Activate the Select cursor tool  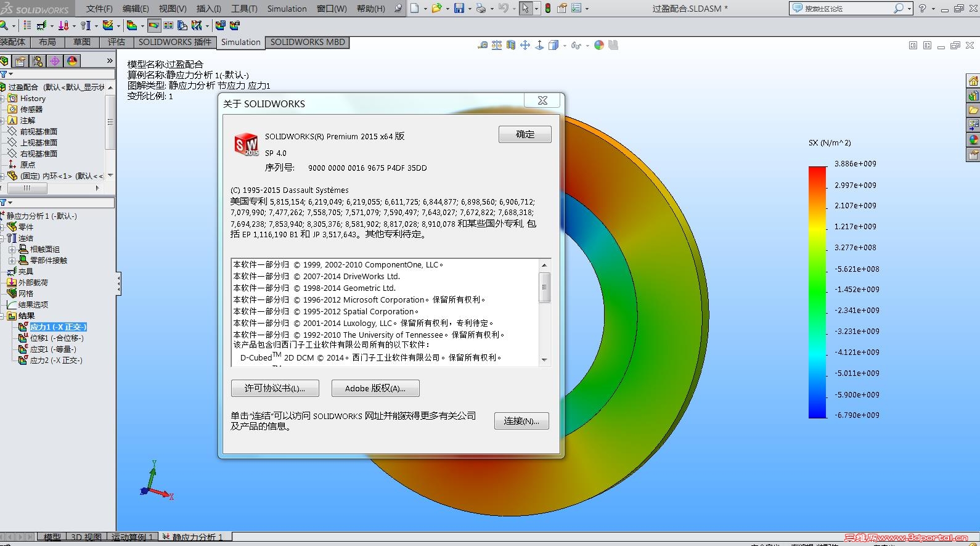[525, 9]
